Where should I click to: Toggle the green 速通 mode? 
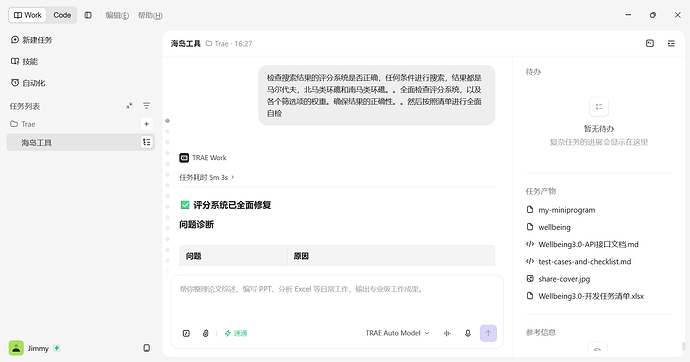coord(236,333)
